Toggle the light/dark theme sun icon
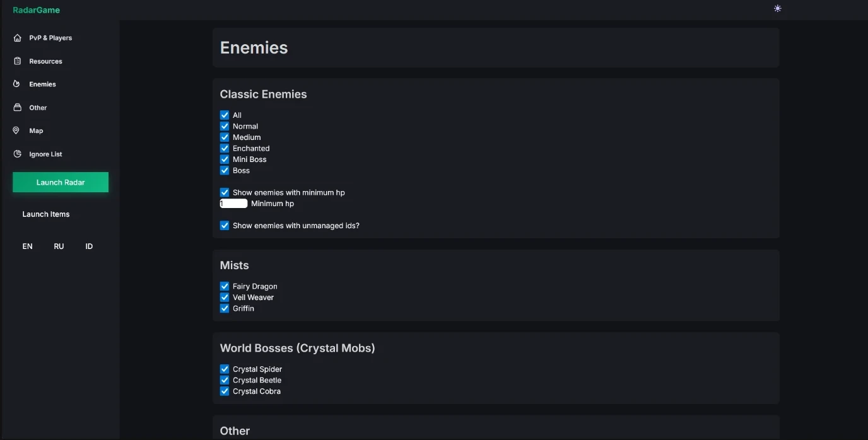The image size is (868, 440). 777,9
